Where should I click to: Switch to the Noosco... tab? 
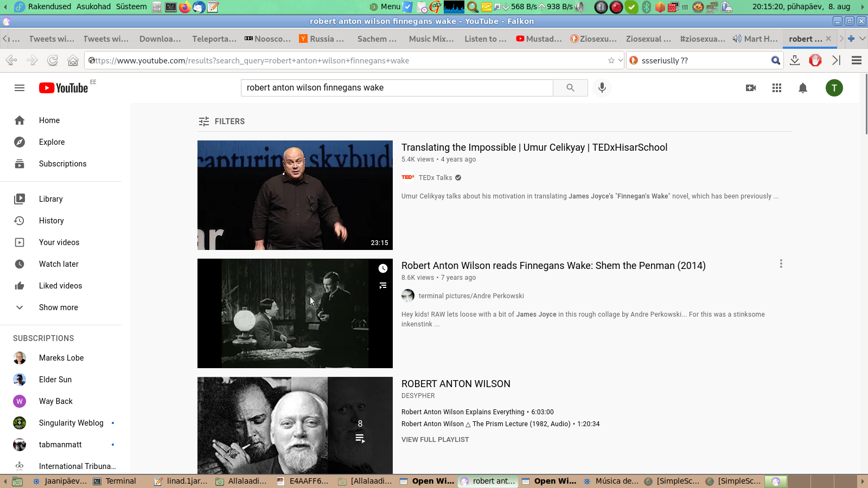[267, 38]
